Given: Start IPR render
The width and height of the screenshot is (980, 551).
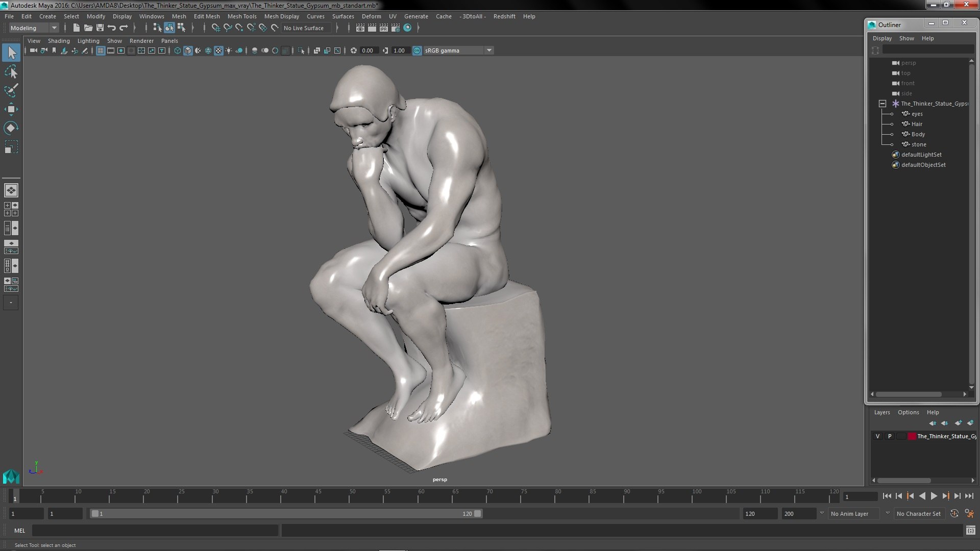Looking at the screenshot, I should [x=384, y=28].
